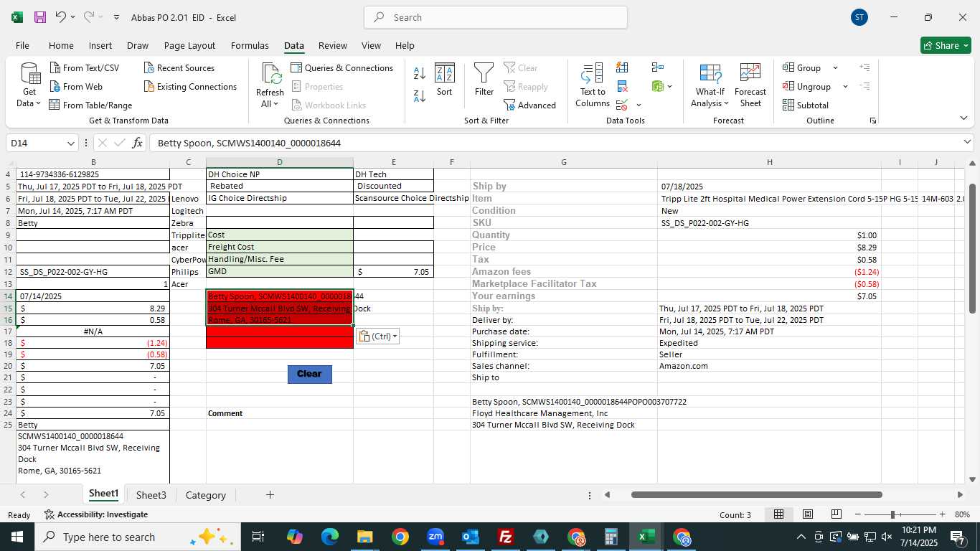Open Microsoft Edge from the taskbar
The height and width of the screenshot is (551, 980).
coord(330,537)
